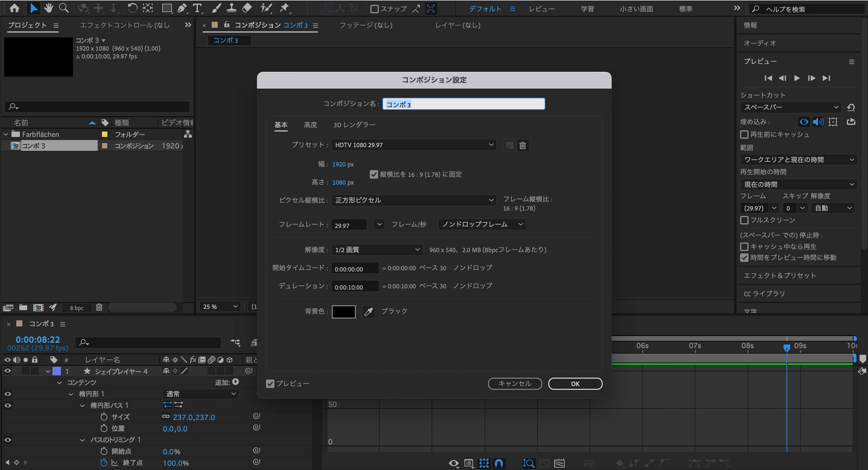
Task: Select the Pen tool
Action: click(182, 8)
